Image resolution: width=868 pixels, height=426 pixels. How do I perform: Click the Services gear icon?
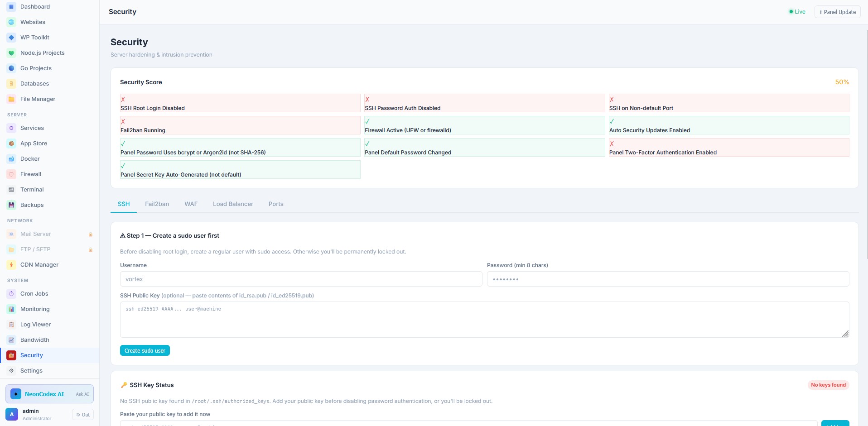(11, 128)
